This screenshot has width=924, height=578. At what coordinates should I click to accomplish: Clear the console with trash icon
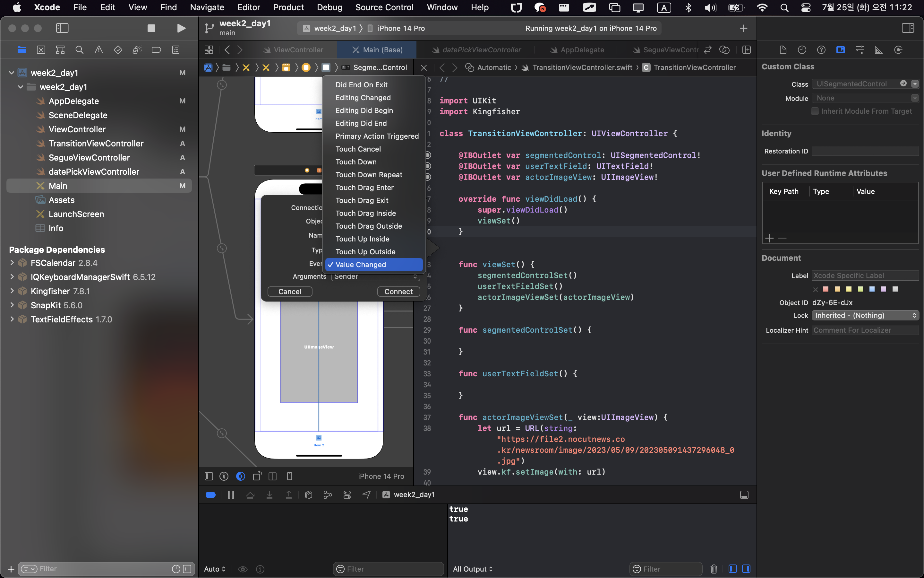[x=714, y=569]
